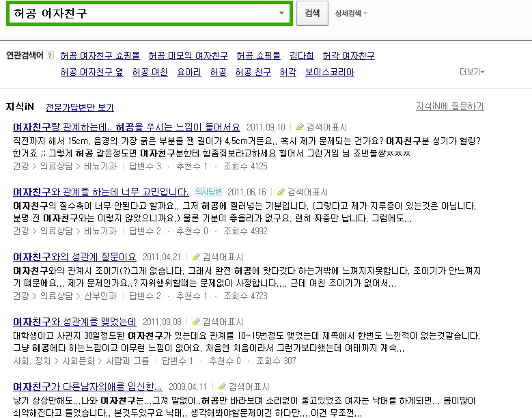Screen dimensions: 532x418
Task: Click category path 사회, 정치 > 사회문화 > 사람과 그룹
Action: click(x=81, y=361)
